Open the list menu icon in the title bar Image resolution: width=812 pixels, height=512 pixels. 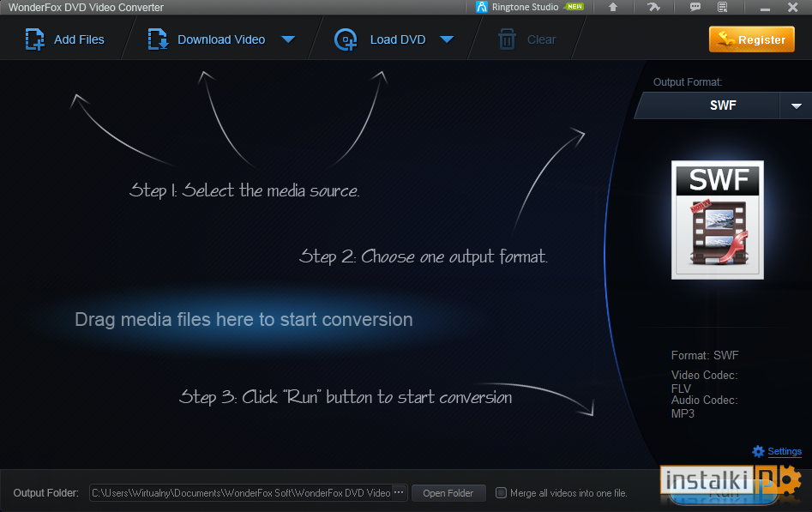click(723, 7)
